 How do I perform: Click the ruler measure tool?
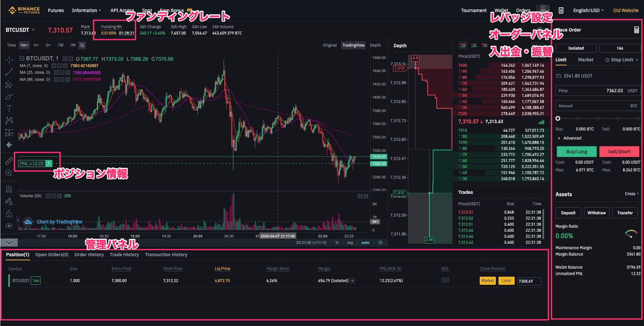[x=9, y=161]
